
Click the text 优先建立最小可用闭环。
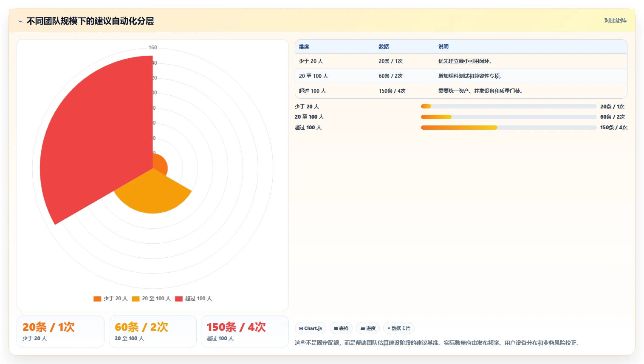(x=465, y=61)
